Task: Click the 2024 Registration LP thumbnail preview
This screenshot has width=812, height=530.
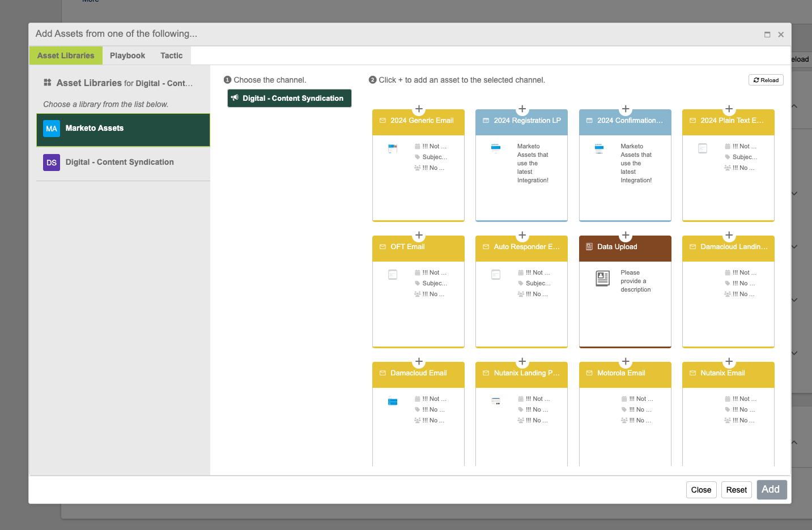Action: click(496, 148)
